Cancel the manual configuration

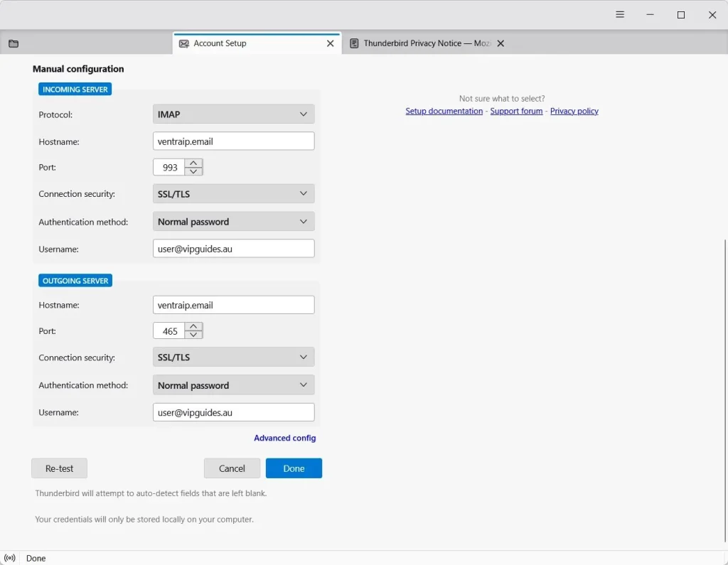pyautogui.click(x=232, y=468)
